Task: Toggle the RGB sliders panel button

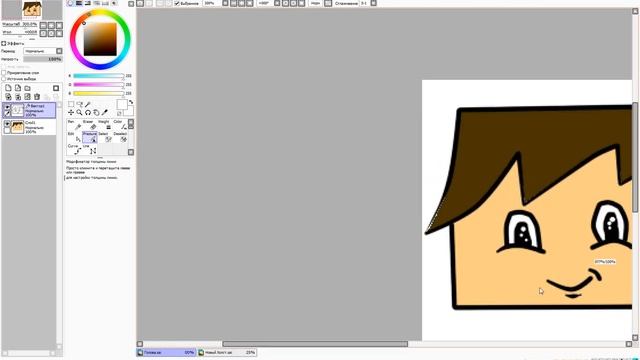Action: [79, 3]
